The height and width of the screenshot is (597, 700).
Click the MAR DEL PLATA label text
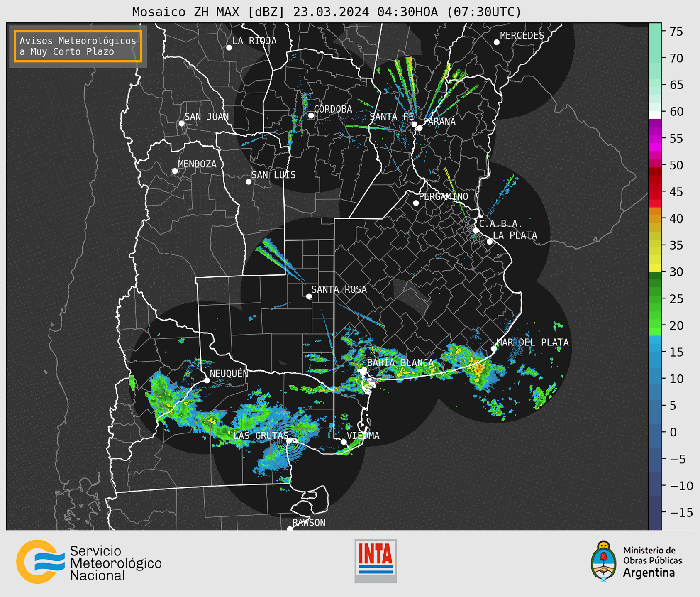coord(533,342)
